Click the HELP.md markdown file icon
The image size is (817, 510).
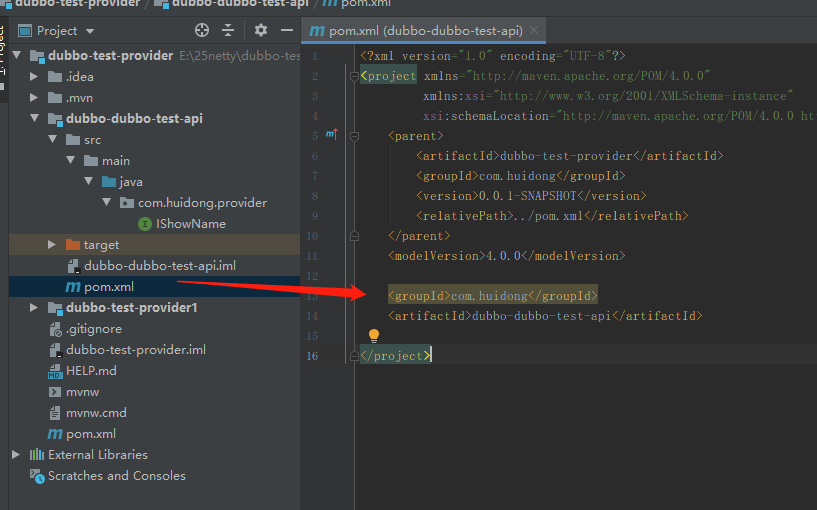click(55, 371)
